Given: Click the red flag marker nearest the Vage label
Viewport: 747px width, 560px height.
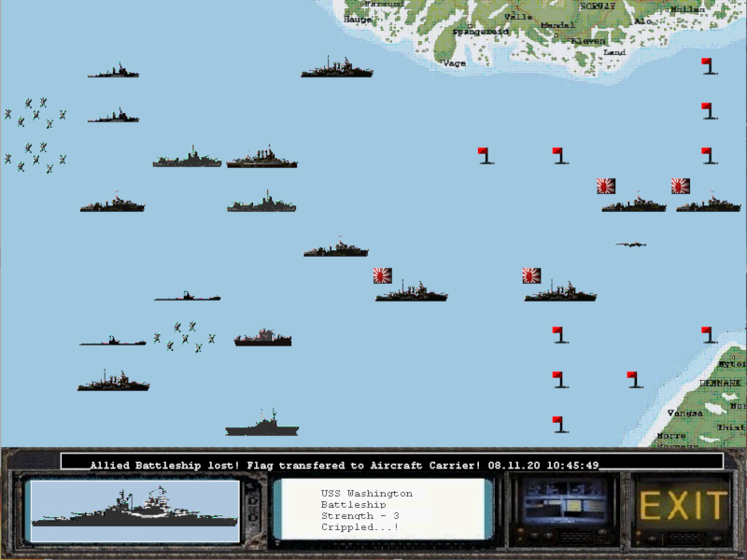Looking at the screenshot, I should point(485,156).
